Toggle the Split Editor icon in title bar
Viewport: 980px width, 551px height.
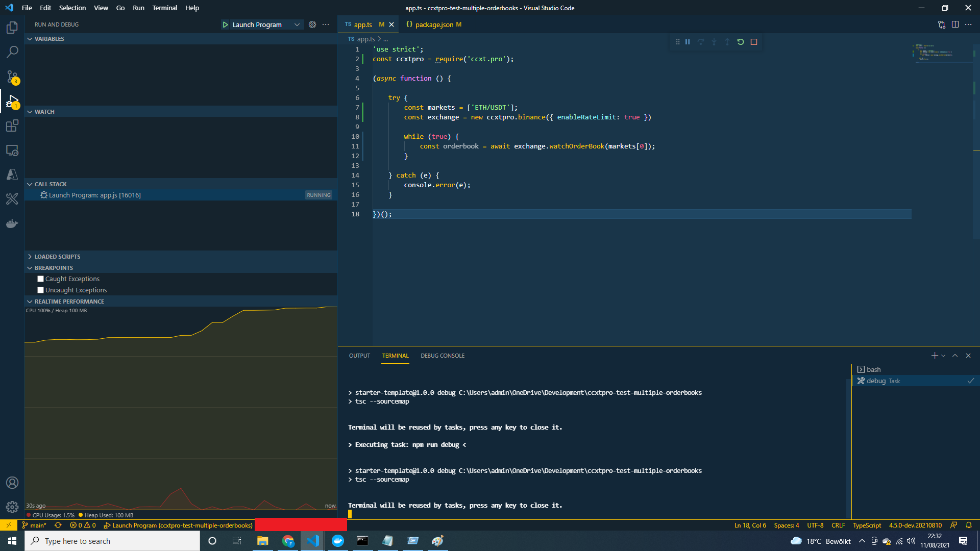coord(955,24)
